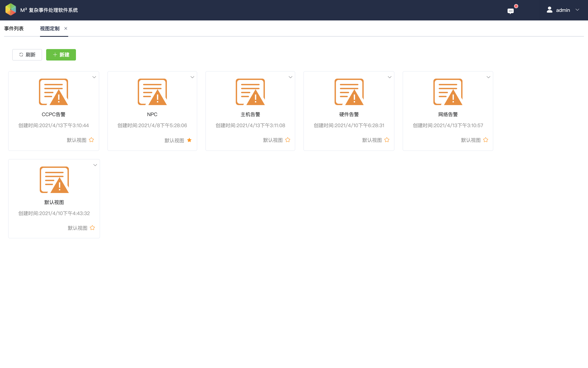Click the admin username label
588x368 pixels.
pyautogui.click(x=563, y=10)
